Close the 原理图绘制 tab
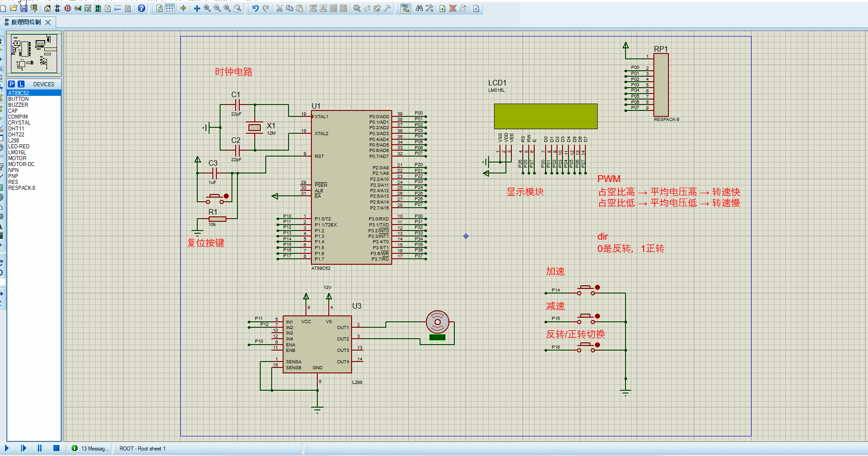Image resolution: width=868 pixels, height=456 pixels. tap(48, 22)
